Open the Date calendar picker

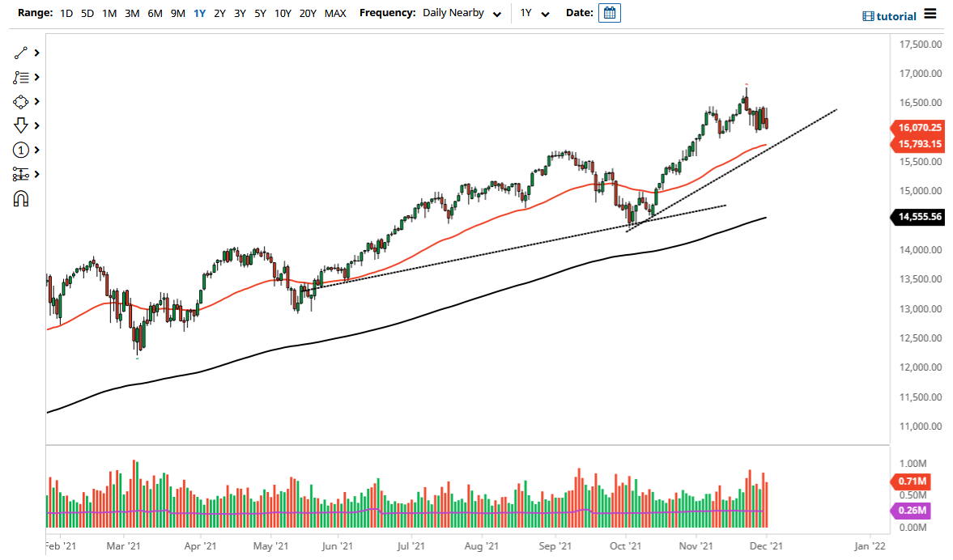(x=608, y=12)
